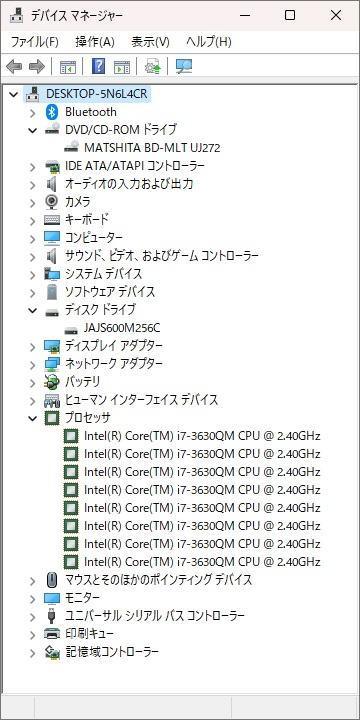
Task: Collapse the DVD/CD-ROM ドライブ category
Action: tap(32, 130)
